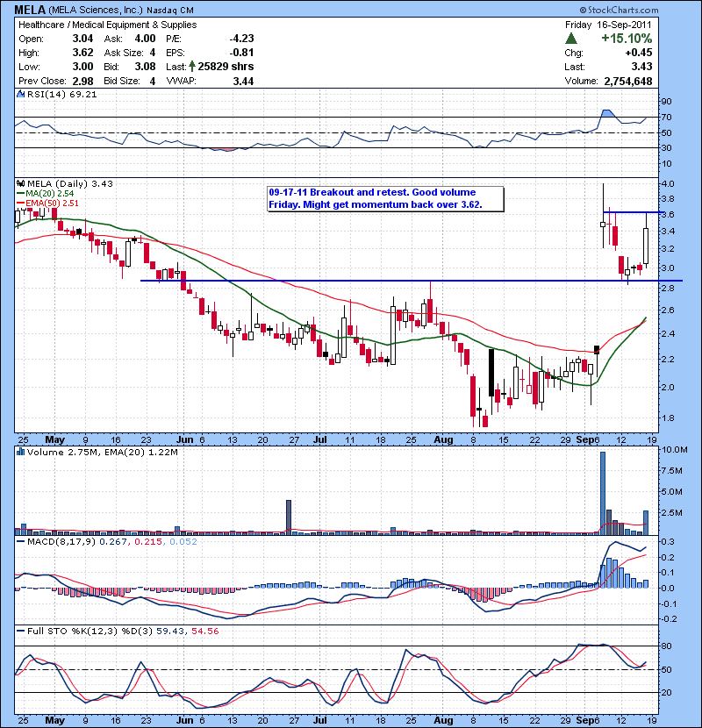This screenshot has height=728, width=702.
Task: Click the Healthcare / Medical Equipment & Supplies sector text
Action: [107, 25]
